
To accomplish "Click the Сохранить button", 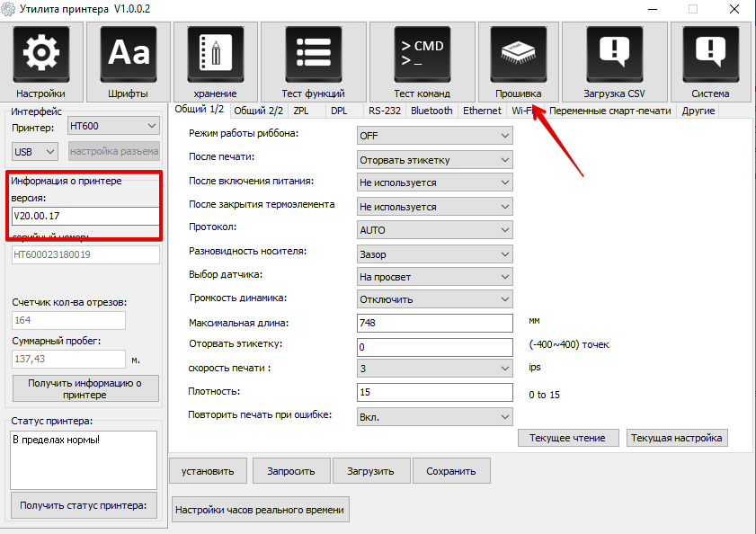I will [x=451, y=470].
